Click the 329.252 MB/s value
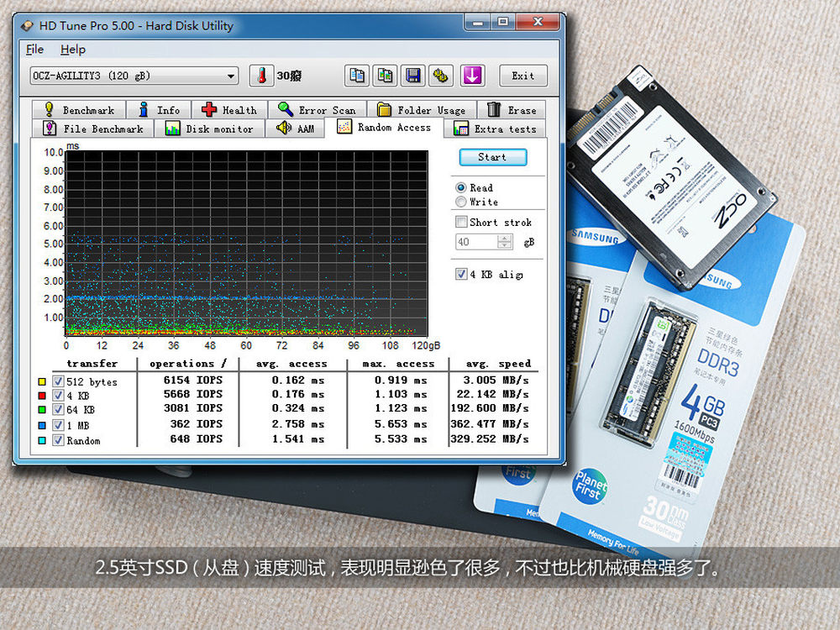 (x=490, y=438)
